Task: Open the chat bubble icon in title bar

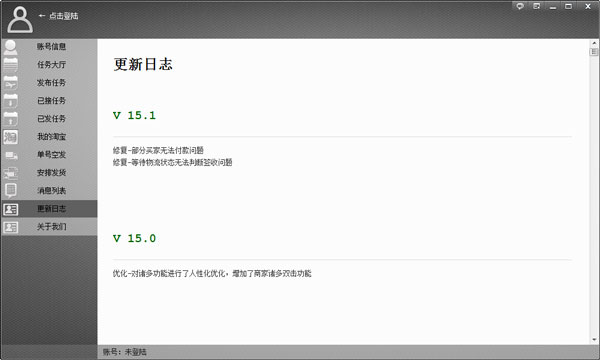Action: (x=520, y=6)
